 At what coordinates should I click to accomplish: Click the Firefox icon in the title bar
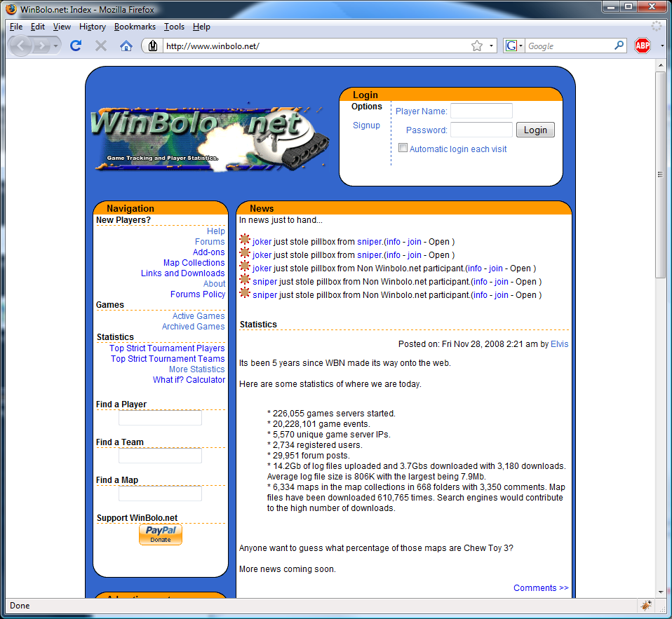pos(11,9)
